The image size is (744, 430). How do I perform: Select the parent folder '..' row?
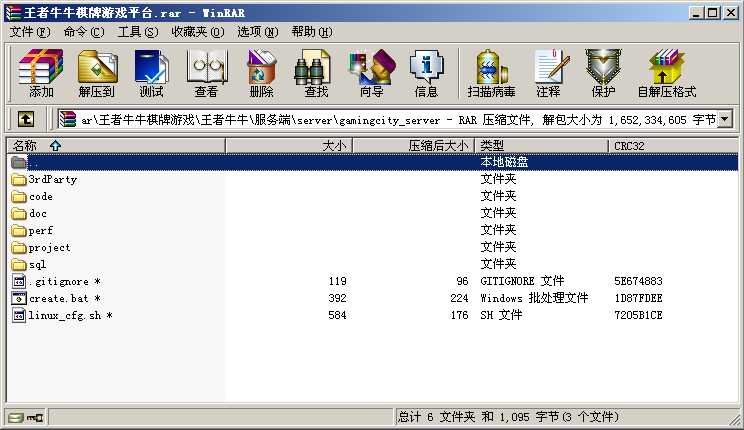(372, 162)
